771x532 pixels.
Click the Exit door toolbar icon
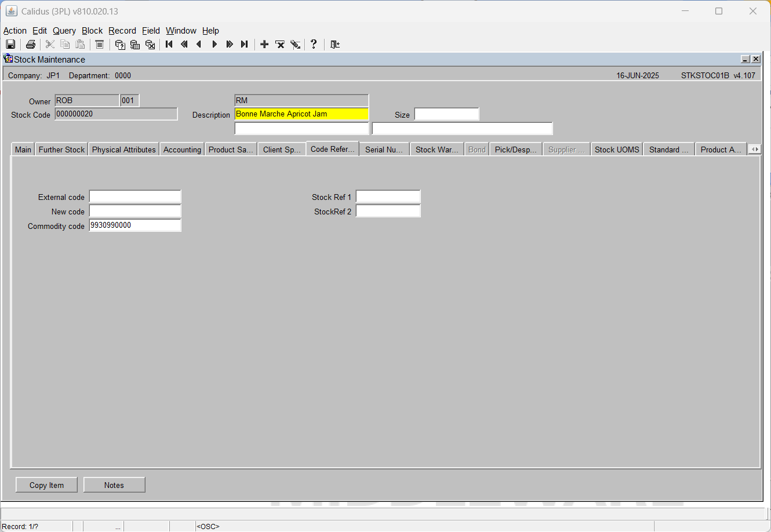pos(335,45)
